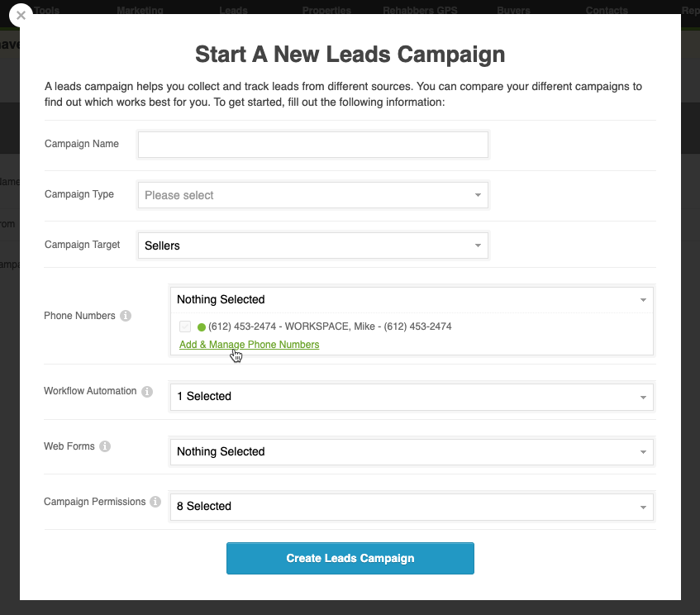
Task: Click the Create Leads Campaign button
Action: (350, 558)
